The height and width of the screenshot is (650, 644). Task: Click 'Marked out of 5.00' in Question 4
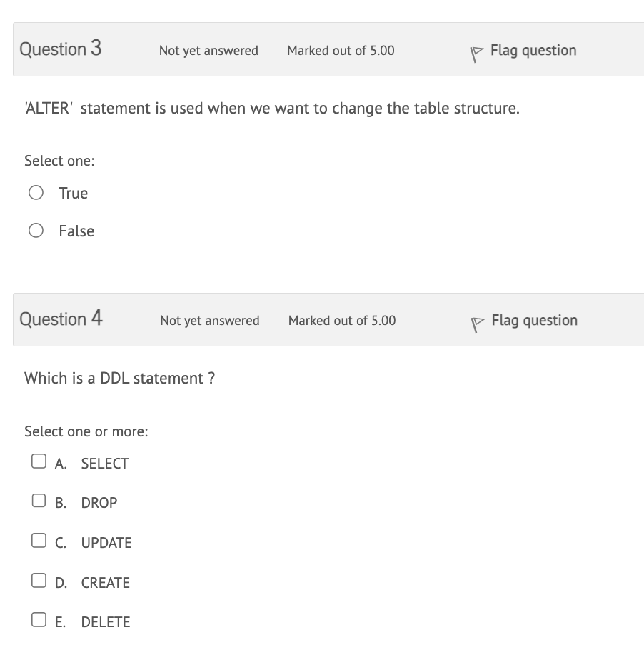(x=342, y=321)
